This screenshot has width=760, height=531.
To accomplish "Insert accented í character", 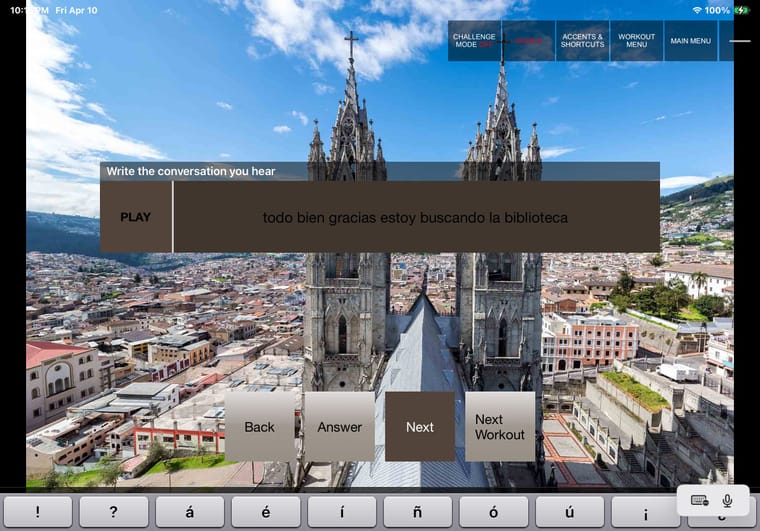I will coord(342,512).
